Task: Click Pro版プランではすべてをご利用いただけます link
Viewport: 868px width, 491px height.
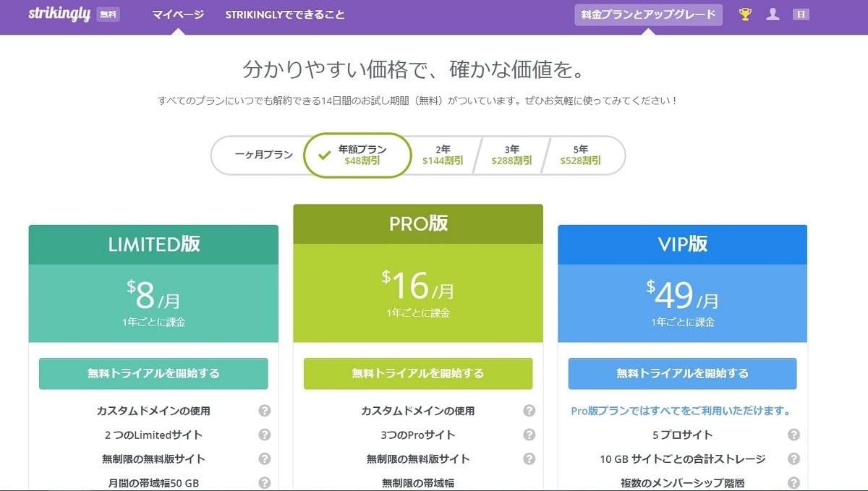Action: pos(680,411)
